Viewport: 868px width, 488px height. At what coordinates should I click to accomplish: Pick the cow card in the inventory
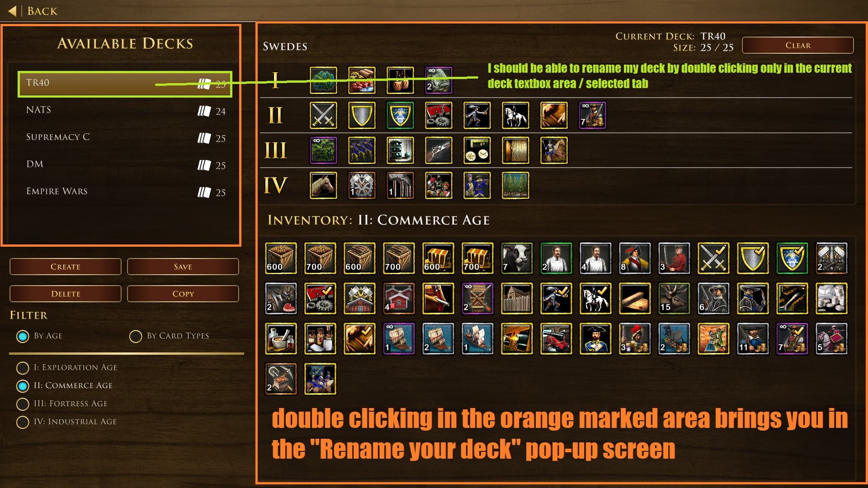(x=517, y=258)
